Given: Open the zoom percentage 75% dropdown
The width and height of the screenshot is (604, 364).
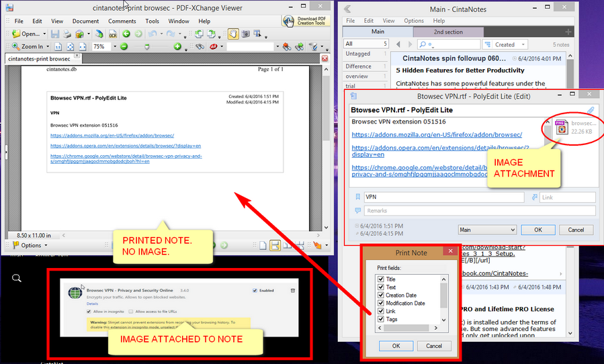Looking at the screenshot, I should tap(114, 46).
